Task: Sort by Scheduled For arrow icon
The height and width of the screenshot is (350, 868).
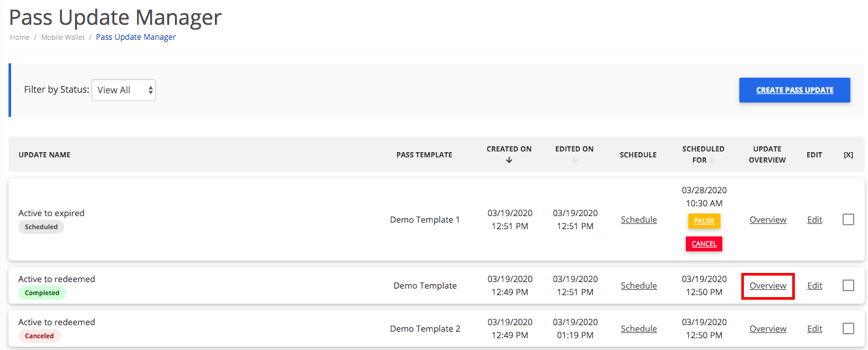Action: coord(713,160)
